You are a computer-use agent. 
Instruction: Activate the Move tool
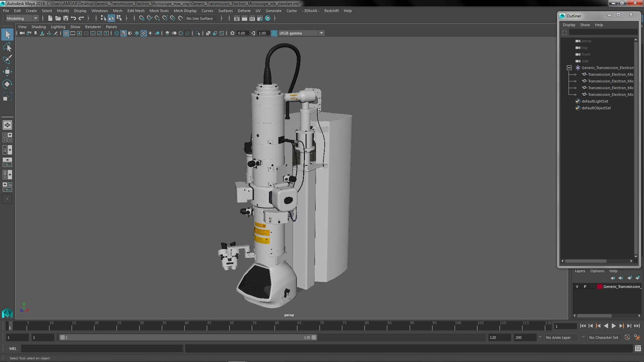[7, 72]
